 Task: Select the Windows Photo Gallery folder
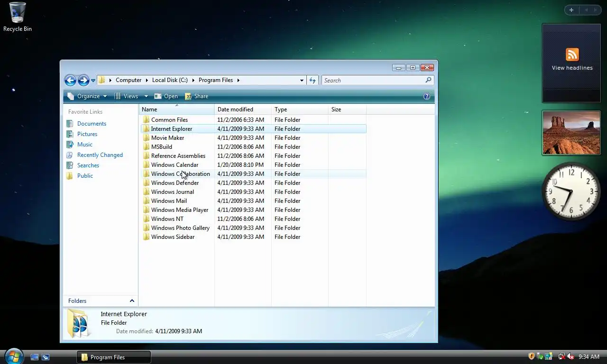(x=180, y=228)
